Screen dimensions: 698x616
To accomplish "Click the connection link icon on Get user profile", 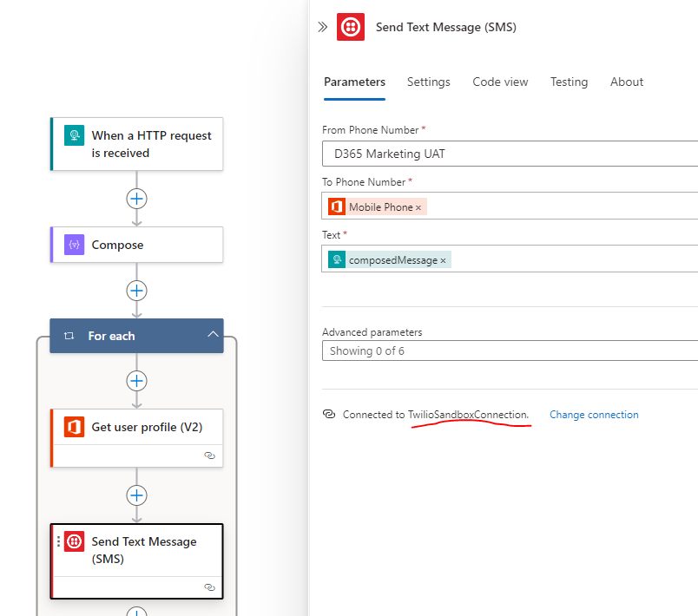I will [210, 455].
